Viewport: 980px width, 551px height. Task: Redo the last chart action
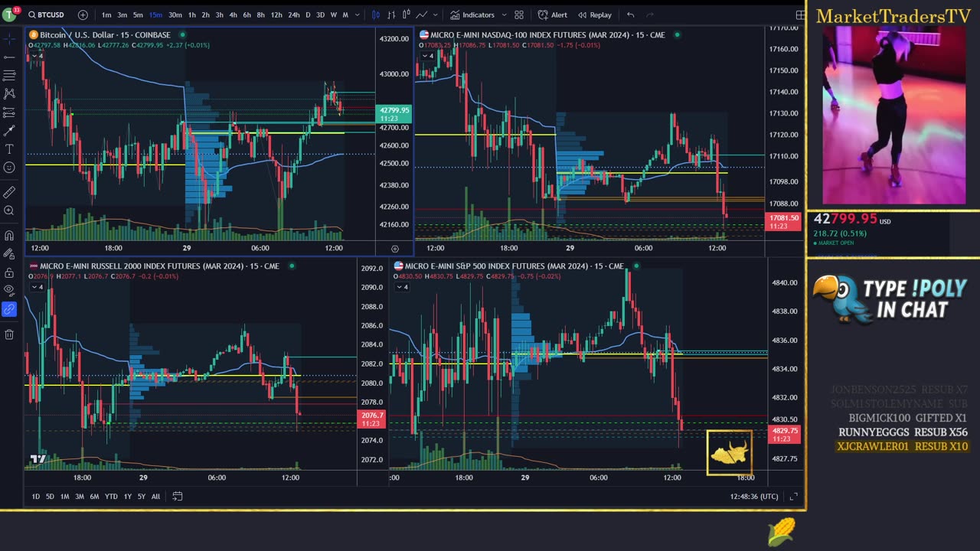pos(650,15)
